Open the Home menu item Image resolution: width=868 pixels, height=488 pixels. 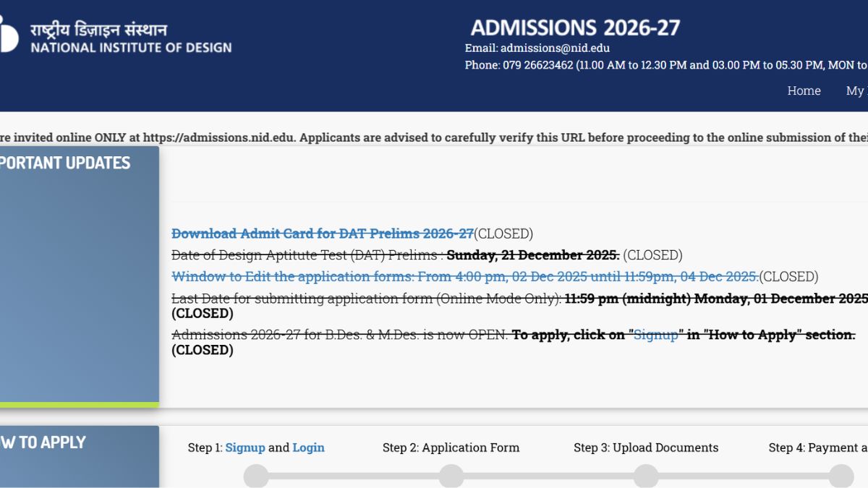click(804, 90)
